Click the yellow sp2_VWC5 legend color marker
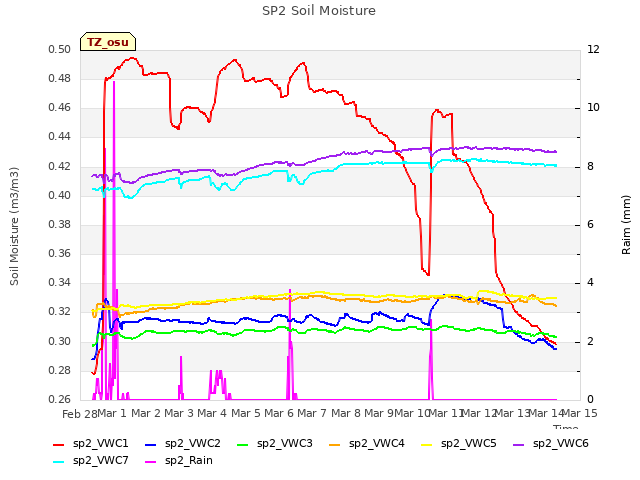 (x=427, y=444)
